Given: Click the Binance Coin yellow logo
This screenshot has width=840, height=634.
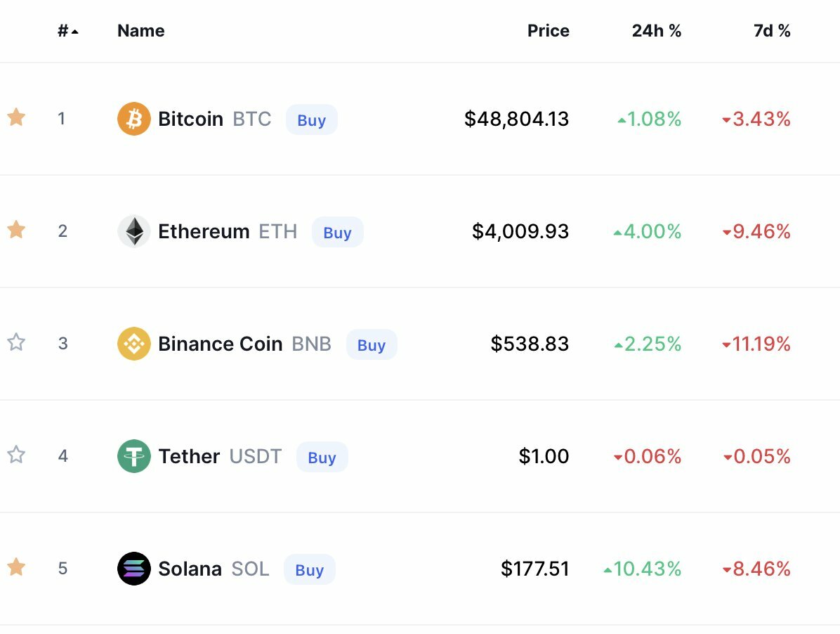Looking at the screenshot, I should pos(134,344).
